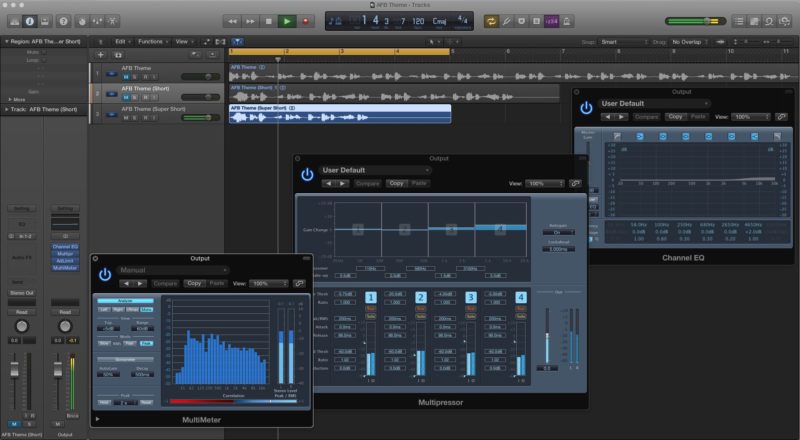Open the Note Pads icon

(x=754, y=21)
